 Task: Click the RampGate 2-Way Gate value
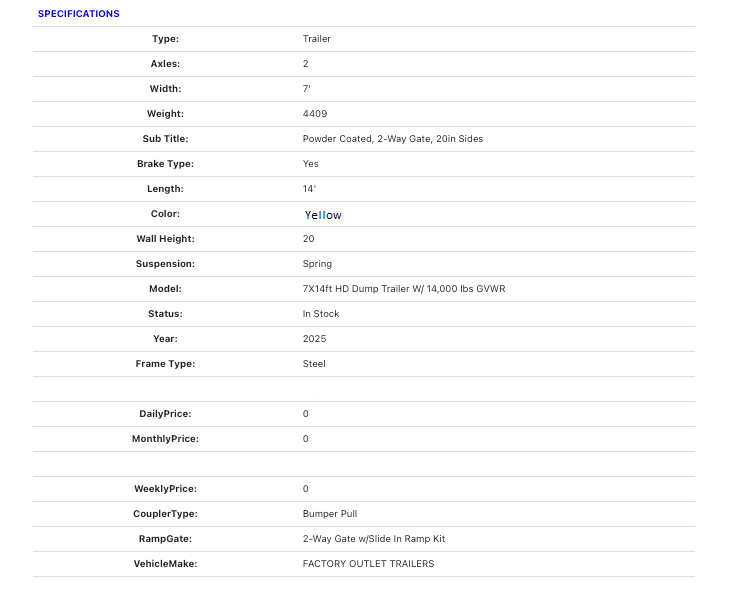click(373, 539)
